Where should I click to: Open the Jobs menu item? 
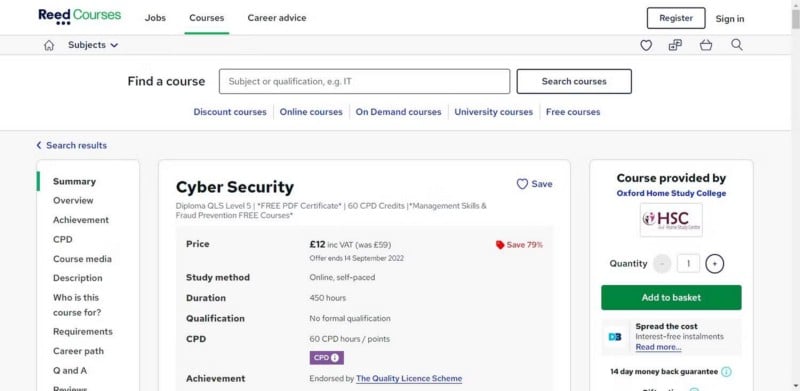(x=155, y=18)
